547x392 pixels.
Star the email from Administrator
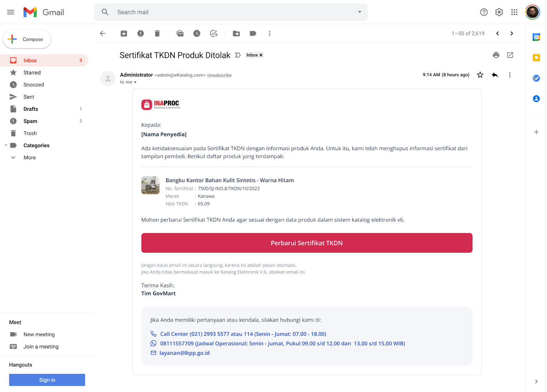(480, 75)
